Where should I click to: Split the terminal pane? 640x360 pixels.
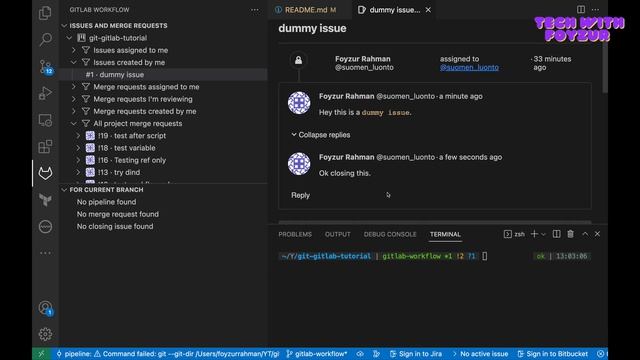(556, 234)
